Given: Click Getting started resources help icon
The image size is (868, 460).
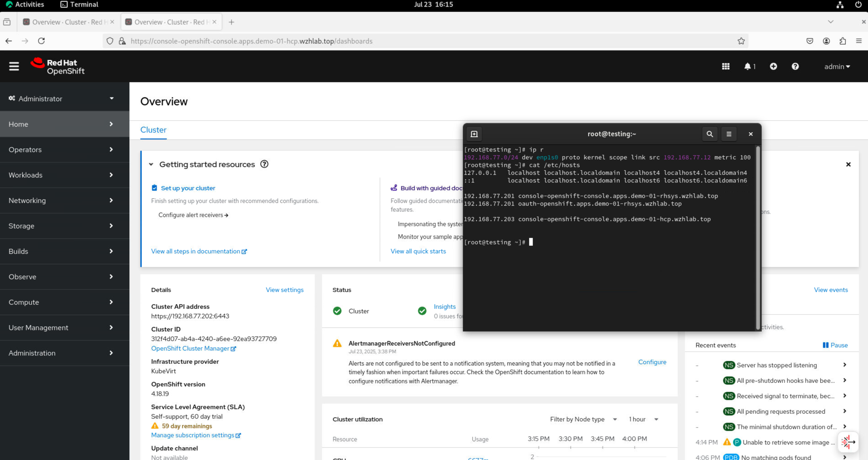Looking at the screenshot, I should coord(264,164).
